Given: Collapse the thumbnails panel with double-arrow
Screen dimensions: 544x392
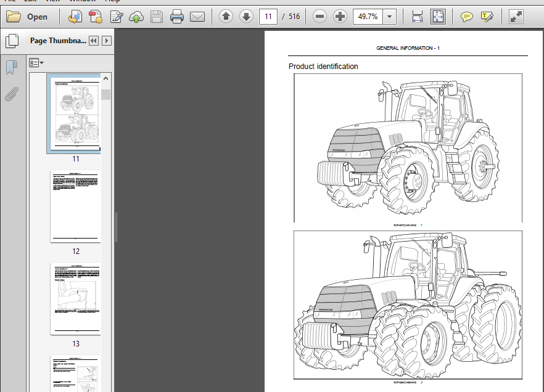Looking at the screenshot, I should (x=93, y=41).
